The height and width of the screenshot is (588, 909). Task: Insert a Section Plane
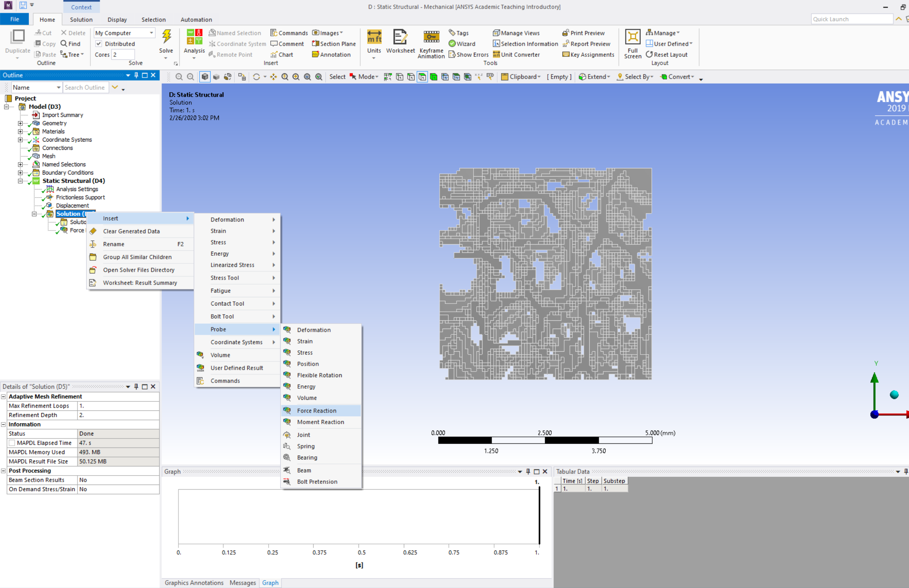(334, 44)
